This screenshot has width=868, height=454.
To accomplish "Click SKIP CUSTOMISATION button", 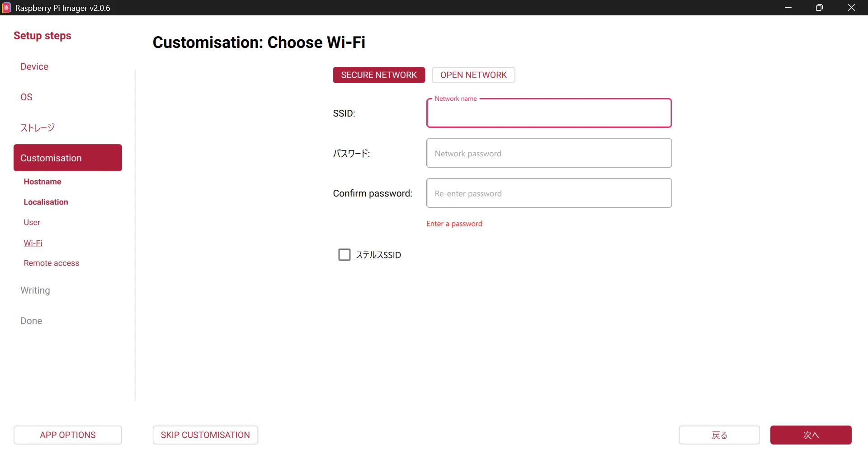I will point(205,435).
